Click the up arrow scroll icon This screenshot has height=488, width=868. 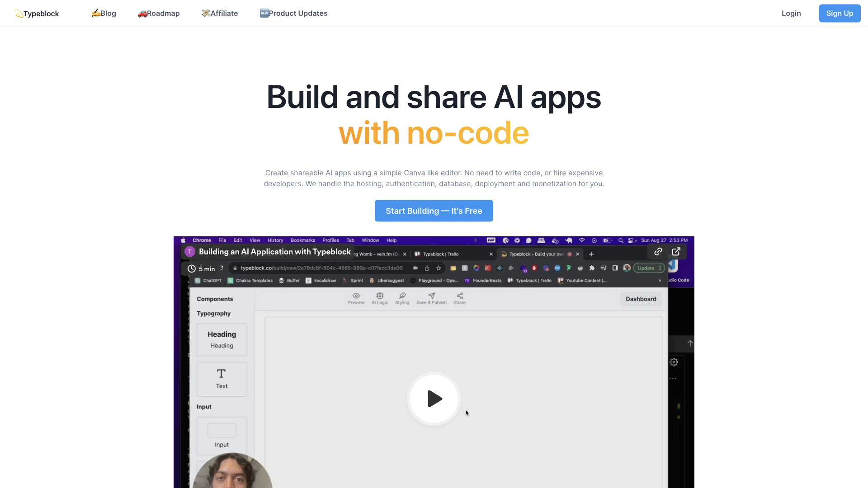coord(690,343)
